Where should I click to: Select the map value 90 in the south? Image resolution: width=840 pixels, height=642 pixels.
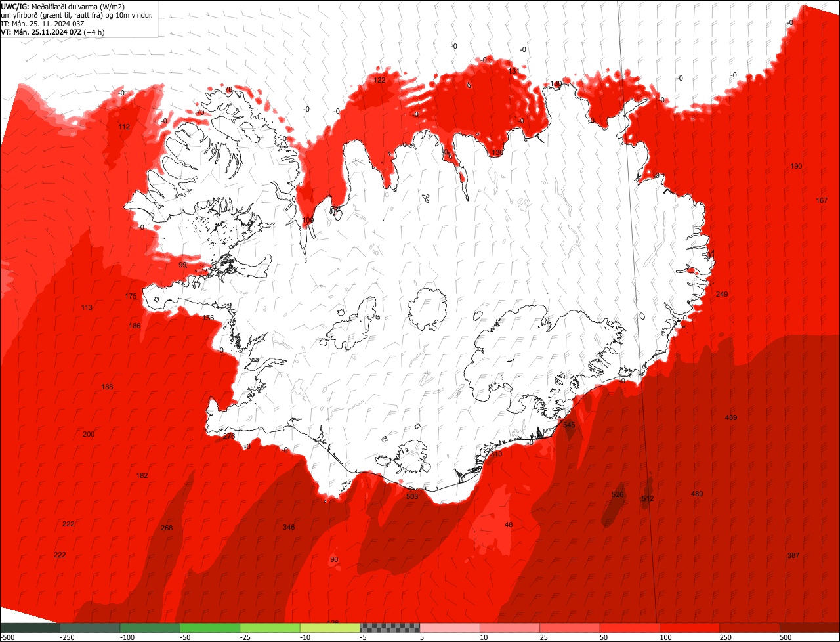tap(334, 559)
